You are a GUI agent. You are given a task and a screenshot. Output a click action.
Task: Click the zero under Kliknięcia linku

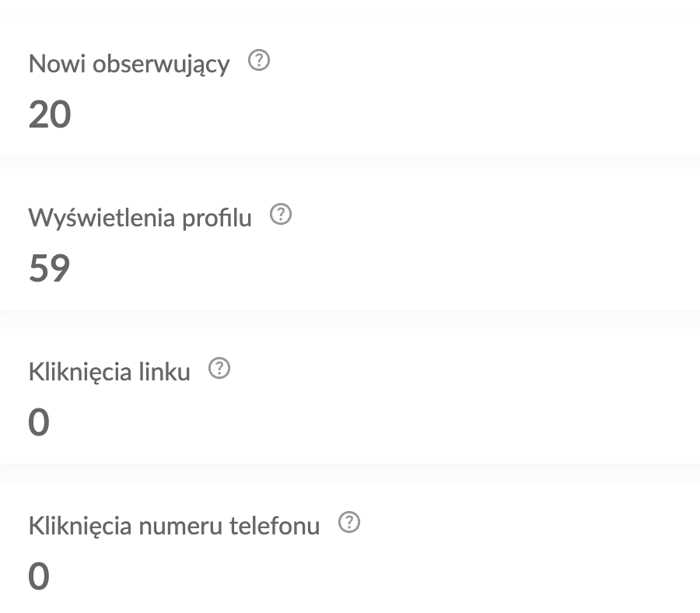pos(39,422)
